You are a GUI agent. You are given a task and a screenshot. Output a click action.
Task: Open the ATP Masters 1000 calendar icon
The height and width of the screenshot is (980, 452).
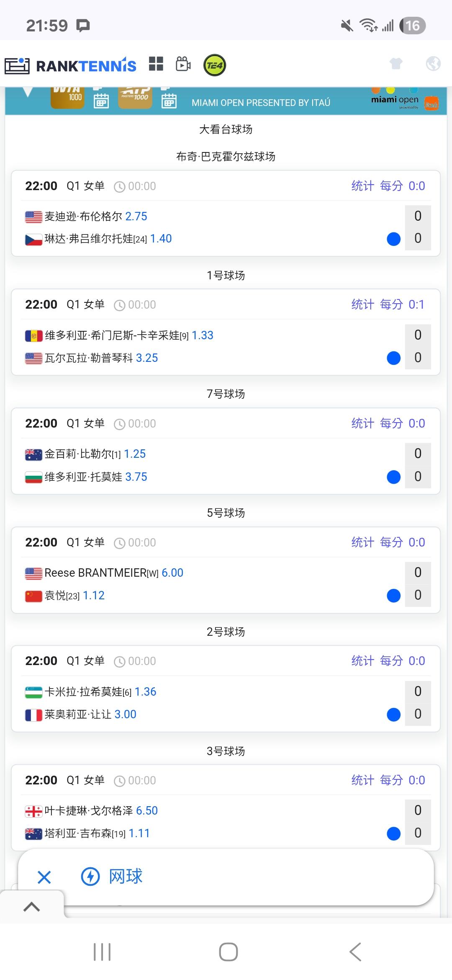pyautogui.click(x=169, y=100)
